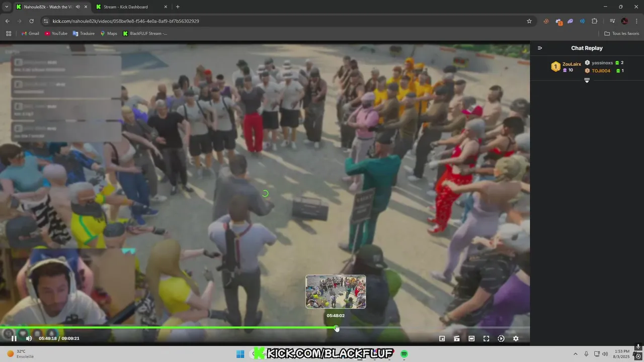Mute the Nahoule82k tab audio

77,7
